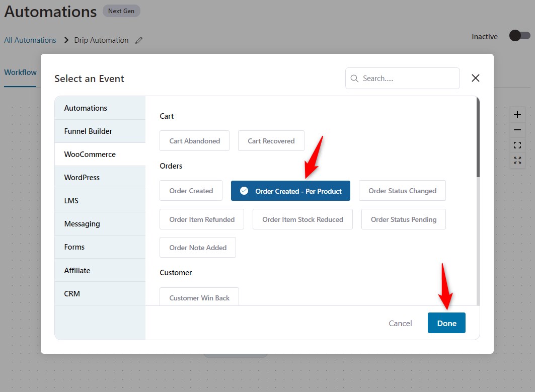Viewport: 535px width, 392px height.
Task: Choose the Order Item Stock Reduced event
Action: 302,219
